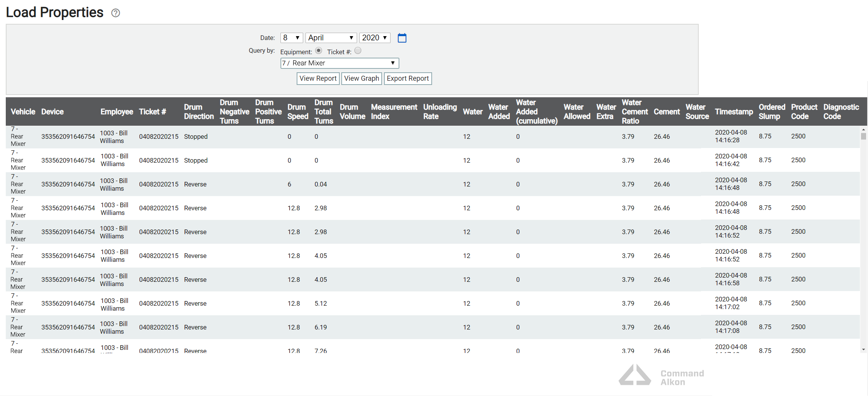Click the Water Added column header

click(x=499, y=111)
